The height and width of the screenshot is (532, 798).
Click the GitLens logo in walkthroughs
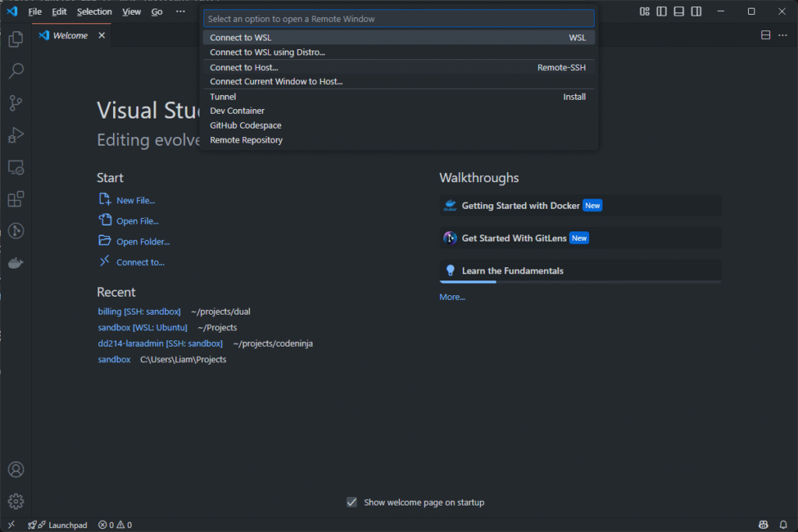(x=450, y=238)
